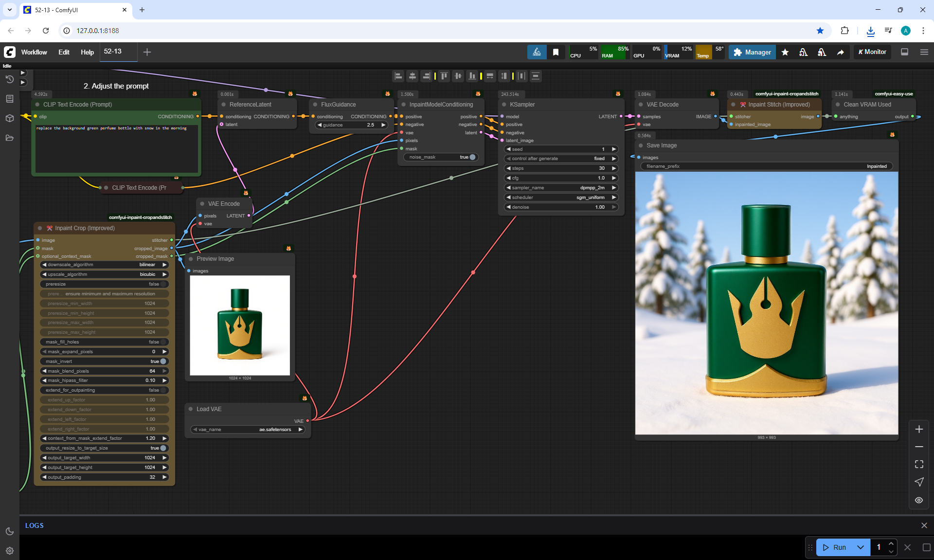Expand the Run button options arrow
Viewport: 934px width, 560px height.
pos(861,547)
